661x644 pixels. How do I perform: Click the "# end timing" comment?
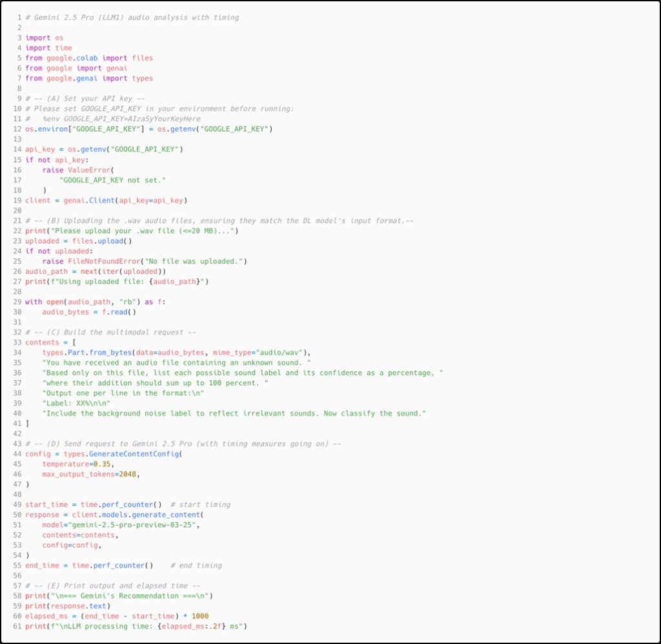[196, 565]
